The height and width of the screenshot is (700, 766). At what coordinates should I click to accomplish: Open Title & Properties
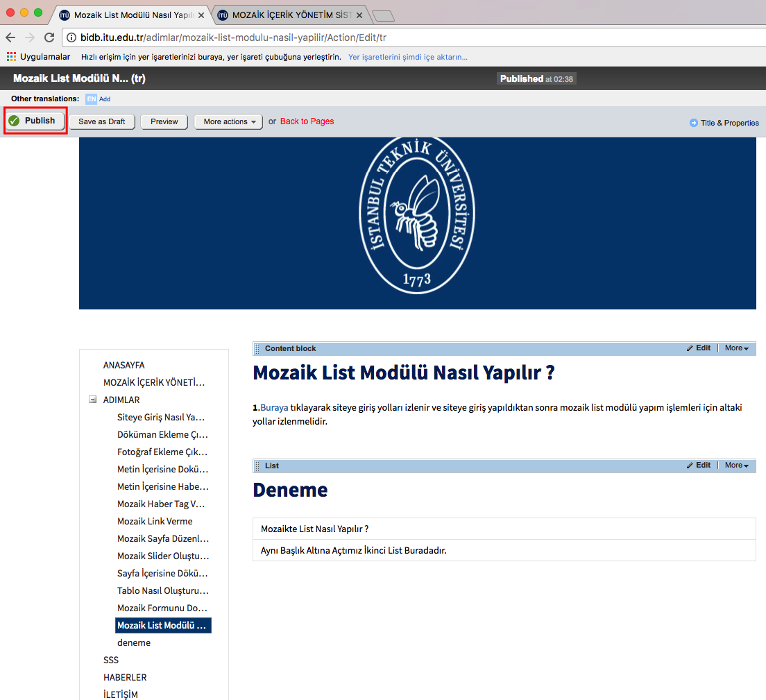729,123
